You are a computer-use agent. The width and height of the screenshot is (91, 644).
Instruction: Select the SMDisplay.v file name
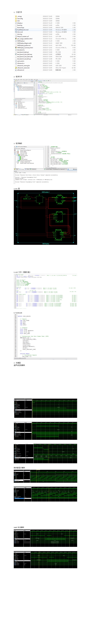[21, 41]
